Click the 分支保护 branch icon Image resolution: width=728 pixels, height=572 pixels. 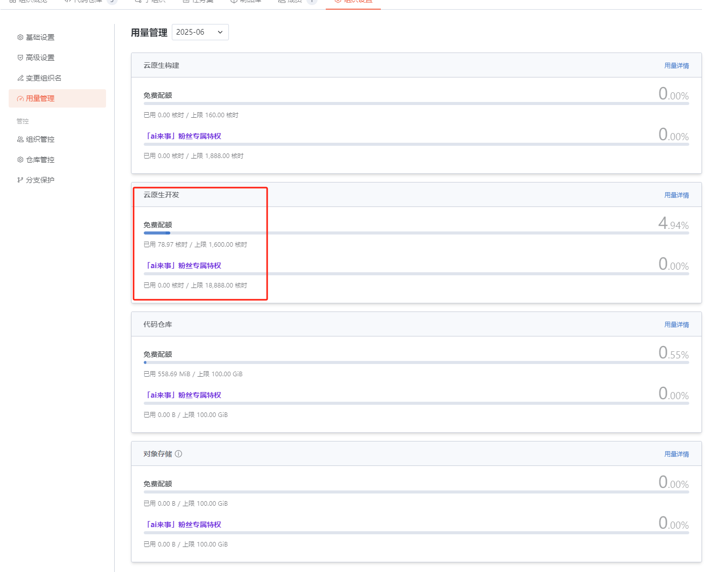20,180
